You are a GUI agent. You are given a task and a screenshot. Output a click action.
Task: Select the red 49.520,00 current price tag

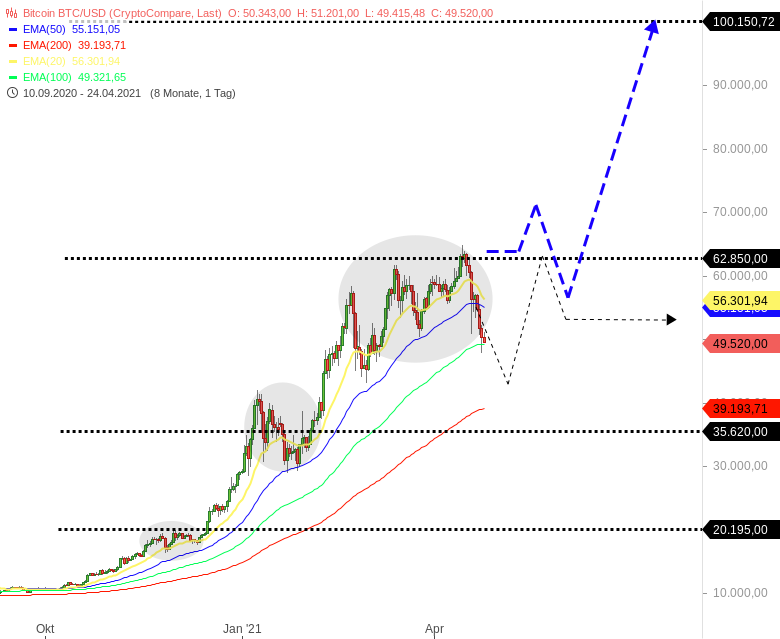740,343
